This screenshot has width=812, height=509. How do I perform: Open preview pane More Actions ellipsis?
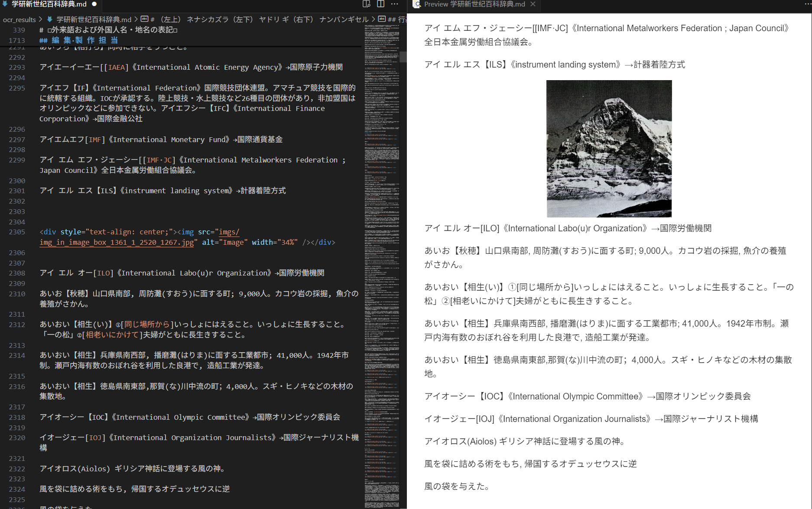click(x=806, y=4)
